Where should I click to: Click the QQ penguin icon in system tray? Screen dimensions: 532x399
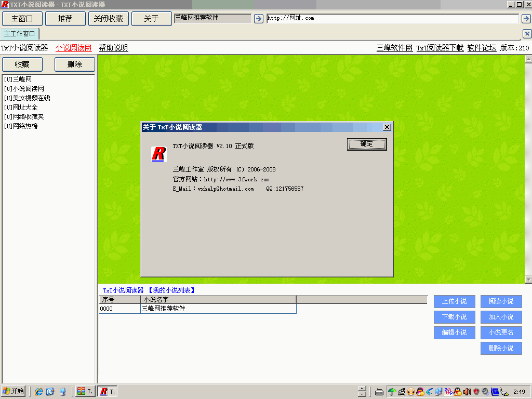(420, 392)
